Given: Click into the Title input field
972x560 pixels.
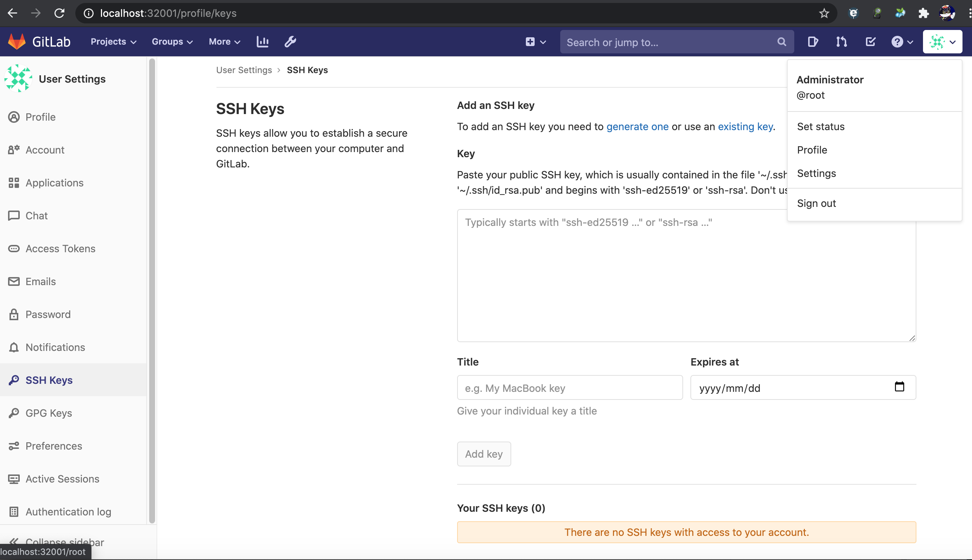Looking at the screenshot, I should coord(569,388).
